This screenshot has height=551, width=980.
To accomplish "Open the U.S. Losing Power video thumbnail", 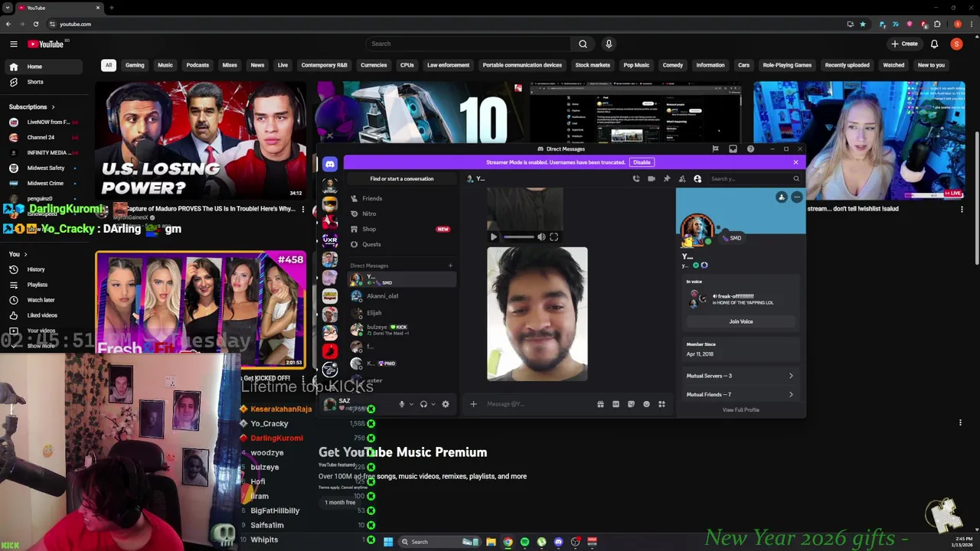I will [x=201, y=140].
